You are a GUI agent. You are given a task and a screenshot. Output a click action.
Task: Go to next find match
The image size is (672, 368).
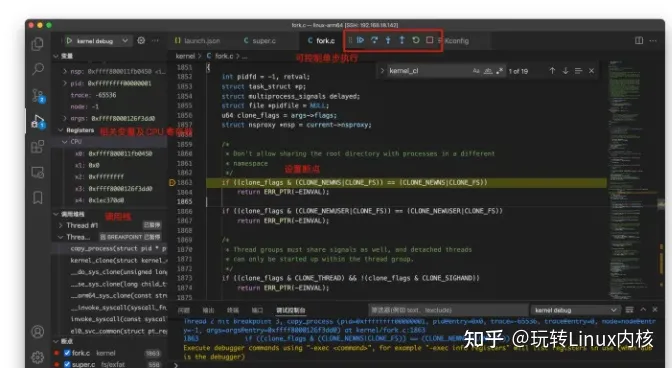[x=565, y=71]
